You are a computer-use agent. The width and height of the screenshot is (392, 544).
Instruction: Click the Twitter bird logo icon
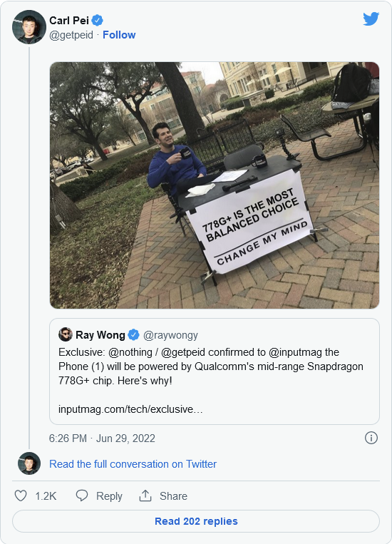pos(371,19)
